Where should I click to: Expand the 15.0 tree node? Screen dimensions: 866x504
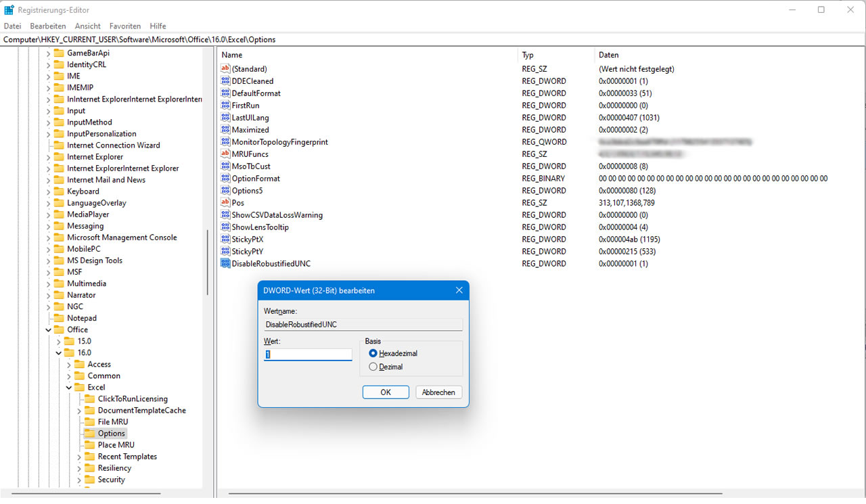click(58, 342)
